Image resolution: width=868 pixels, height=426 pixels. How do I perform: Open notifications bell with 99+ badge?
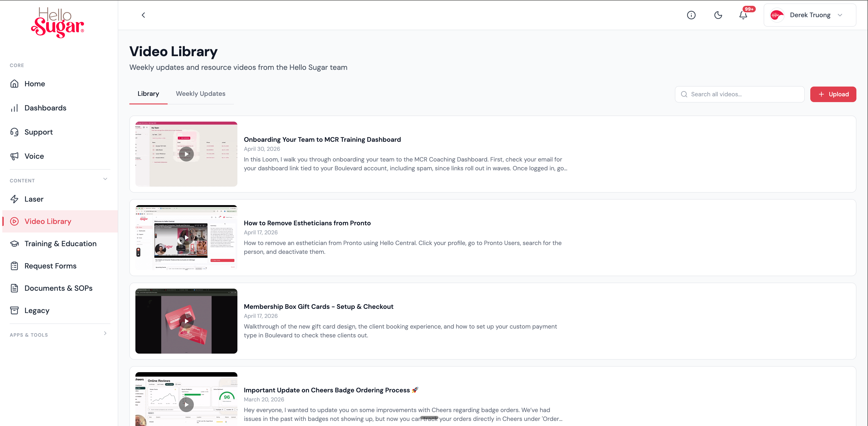(x=743, y=15)
